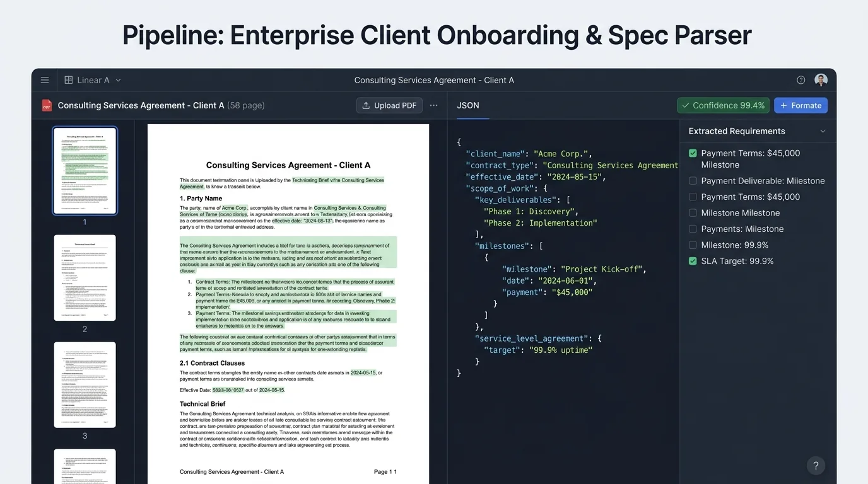Click the "1. Party Name" heading in document
Viewport: 868px width, 484px height.
coord(201,199)
